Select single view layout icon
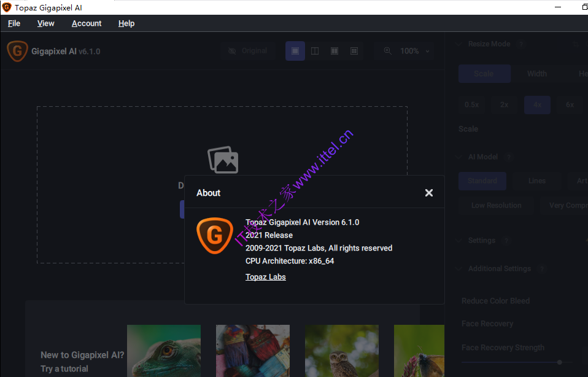This screenshot has height=377, width=588. [x=295, y=51]
